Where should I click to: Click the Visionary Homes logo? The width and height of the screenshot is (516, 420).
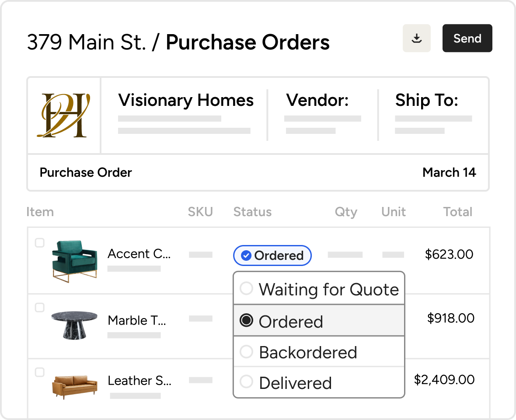tap(64, 115)
